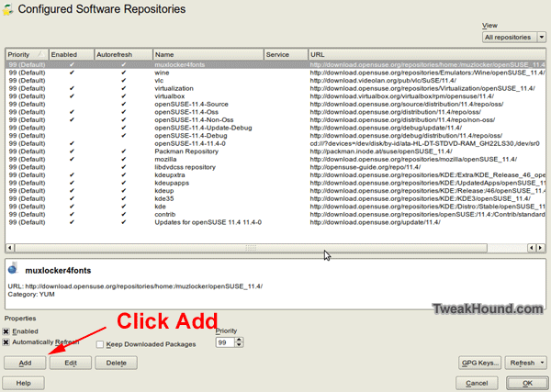Click the Autorefresh checkmark in the vlc row
This screenshot has height=392, width=551.
click(x=123, y=81)
